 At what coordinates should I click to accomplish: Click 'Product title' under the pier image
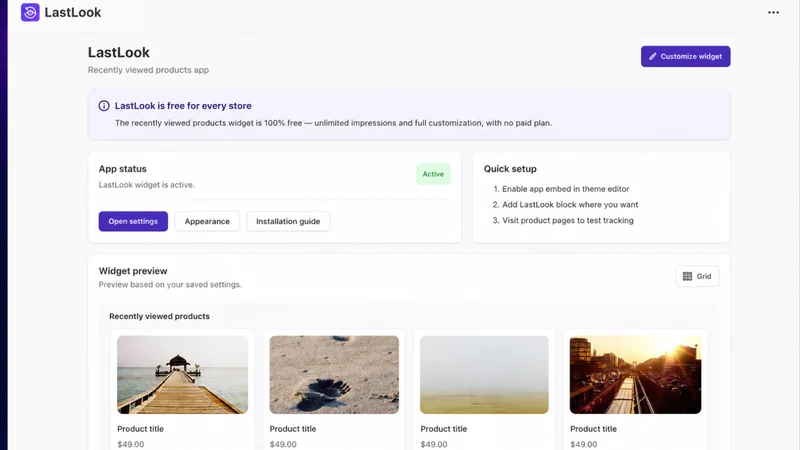[x=140, y=429]
